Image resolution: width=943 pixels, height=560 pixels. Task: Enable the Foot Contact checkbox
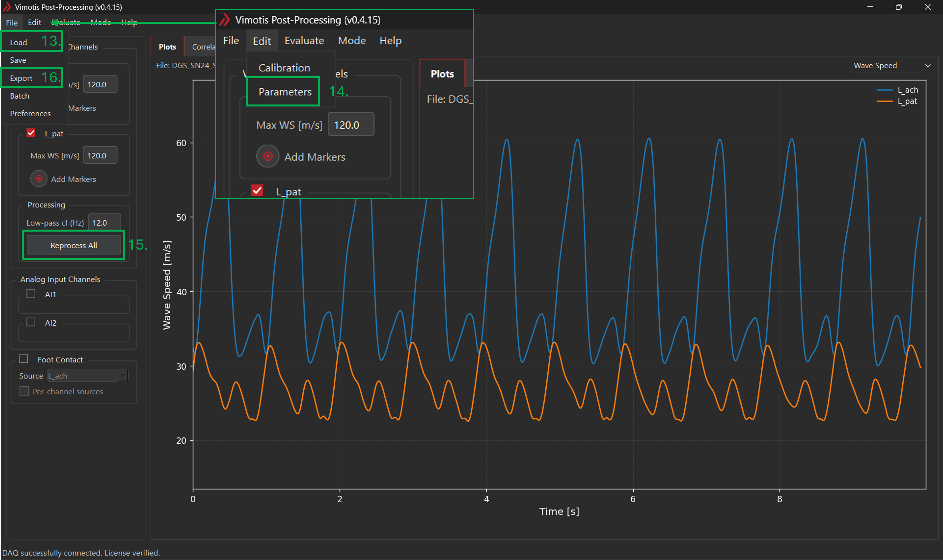[24, 358]
